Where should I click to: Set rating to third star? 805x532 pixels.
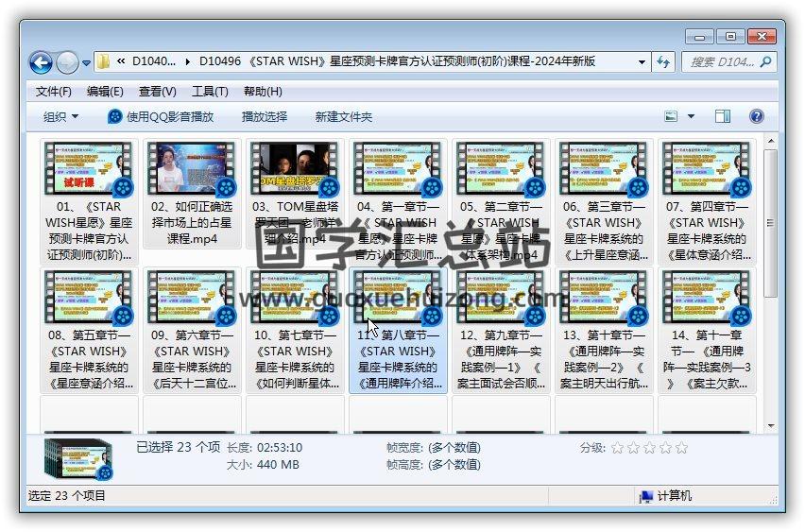click(649, 448)
